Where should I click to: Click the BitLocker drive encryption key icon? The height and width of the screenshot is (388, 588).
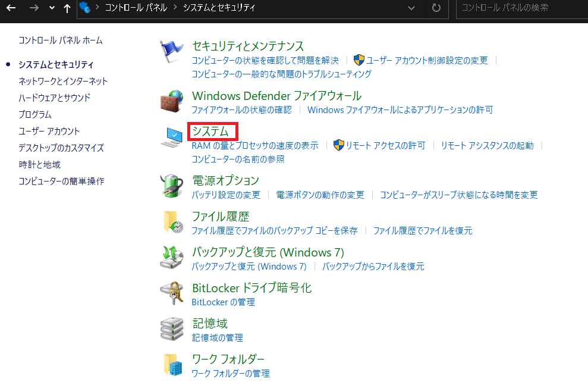click(x=172, y=293)
